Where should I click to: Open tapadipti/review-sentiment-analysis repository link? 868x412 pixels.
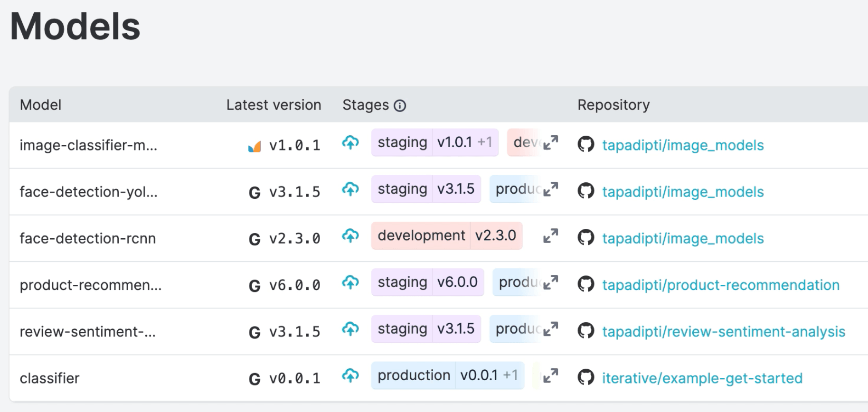(723, 331)
